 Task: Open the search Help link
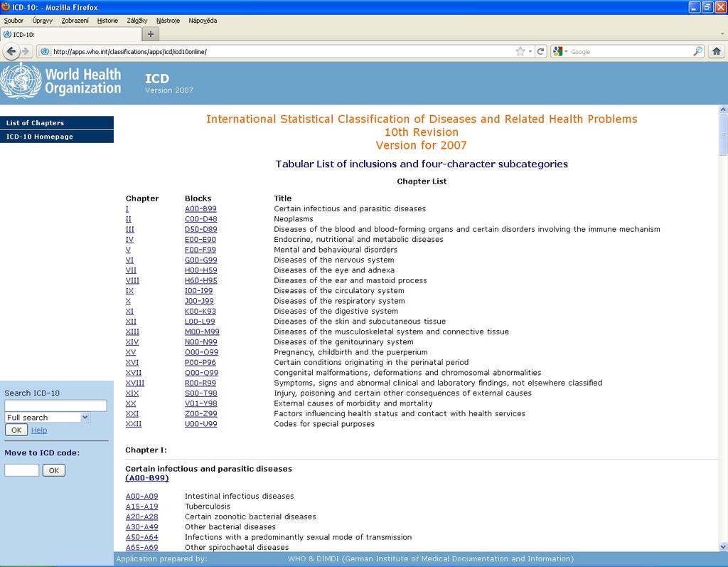pos(39,430)
